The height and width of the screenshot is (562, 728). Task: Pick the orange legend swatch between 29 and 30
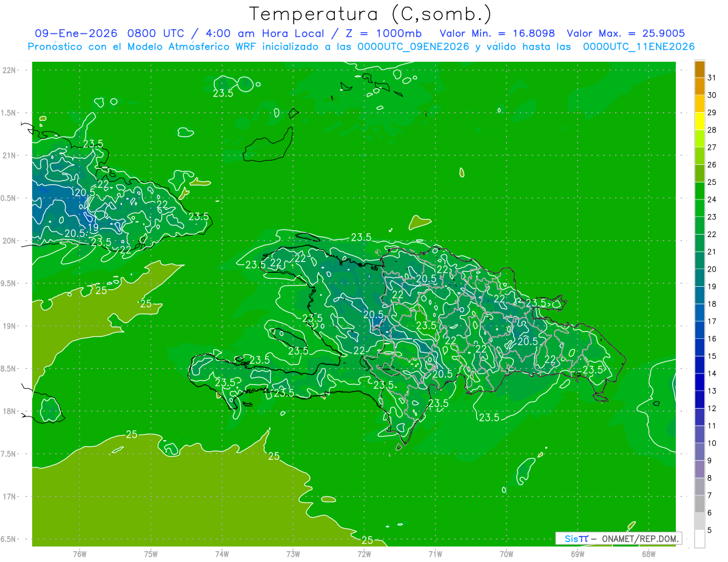click(699, 104)
